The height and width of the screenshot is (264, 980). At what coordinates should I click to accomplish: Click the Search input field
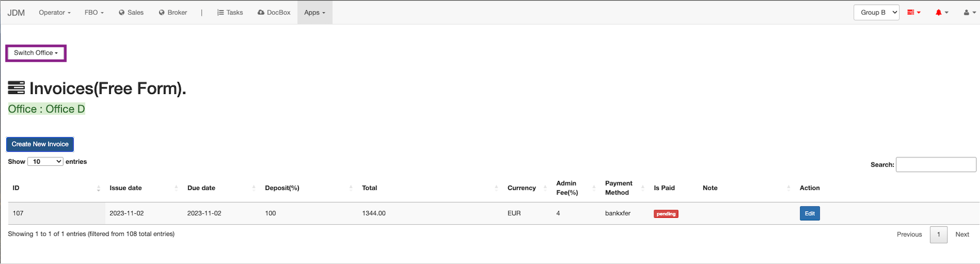click(936, 165)
